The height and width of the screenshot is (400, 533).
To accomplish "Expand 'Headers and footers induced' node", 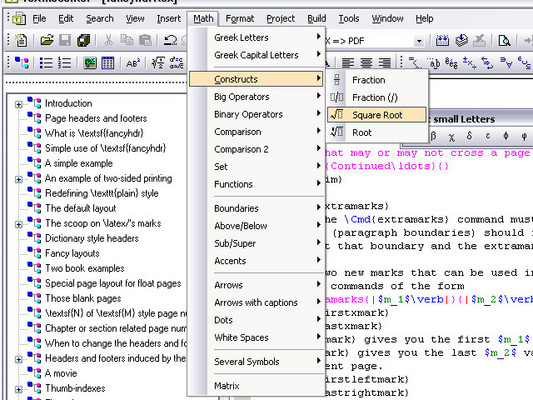I will (19, 359).
